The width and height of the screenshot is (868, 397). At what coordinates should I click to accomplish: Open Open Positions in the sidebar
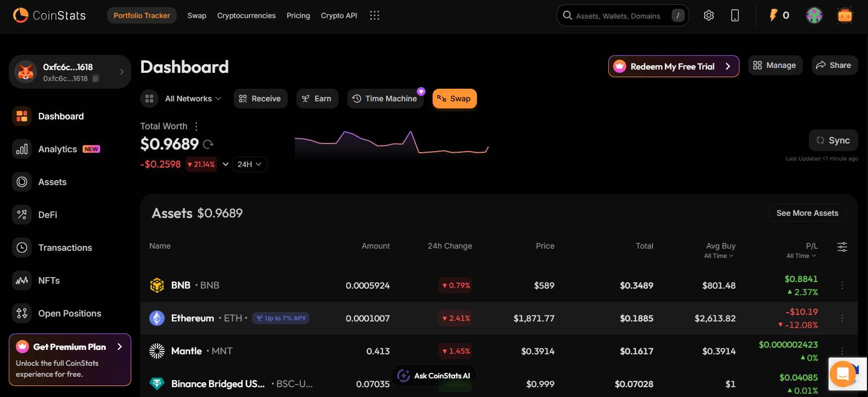(x=70, y=313)
